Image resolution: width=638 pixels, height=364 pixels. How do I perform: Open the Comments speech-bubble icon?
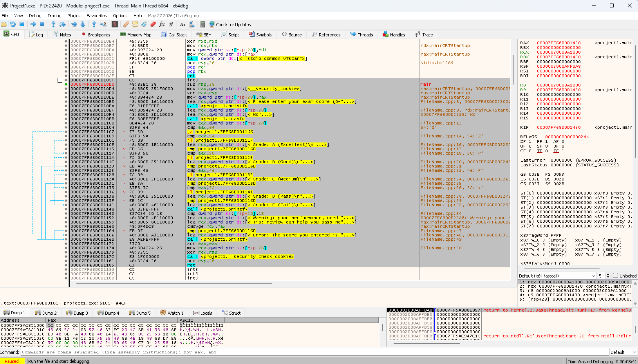(135, 24)
